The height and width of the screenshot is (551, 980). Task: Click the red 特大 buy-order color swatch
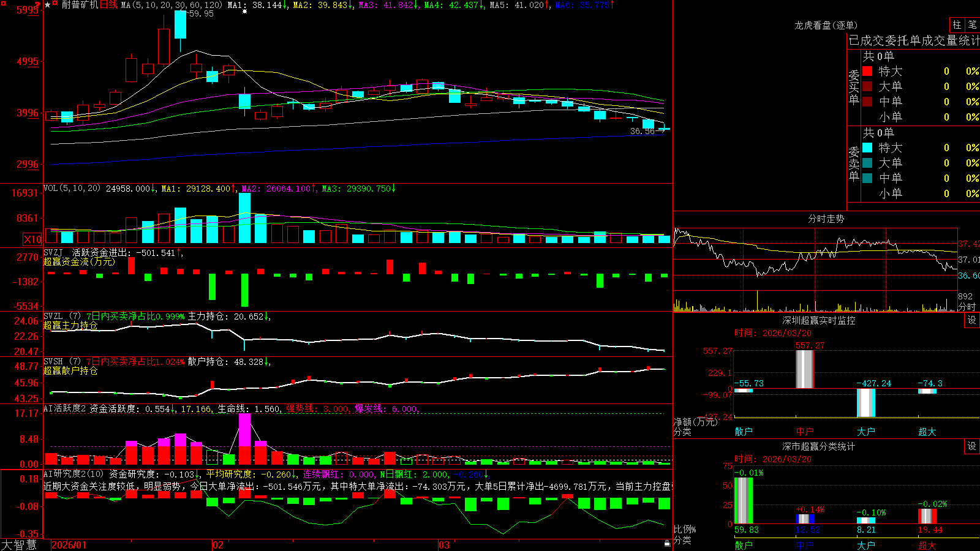pos(867,71)
